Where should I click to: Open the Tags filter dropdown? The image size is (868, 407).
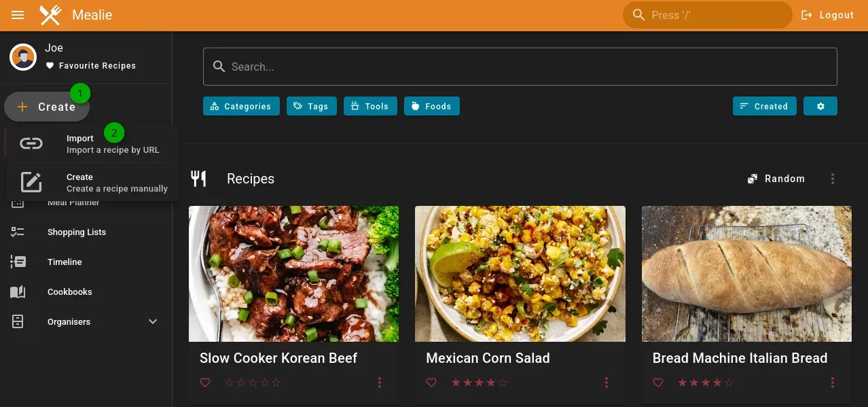coord(311,106)
